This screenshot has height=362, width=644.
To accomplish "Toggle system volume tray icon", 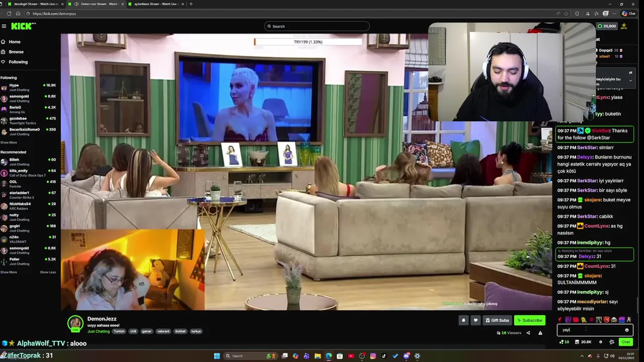I will tap(612, 356).
